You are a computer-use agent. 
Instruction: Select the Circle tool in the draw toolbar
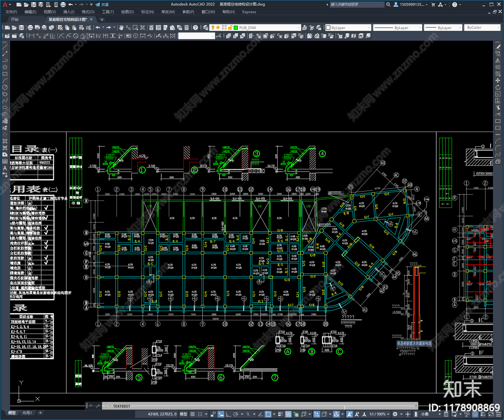click(5, 87)
